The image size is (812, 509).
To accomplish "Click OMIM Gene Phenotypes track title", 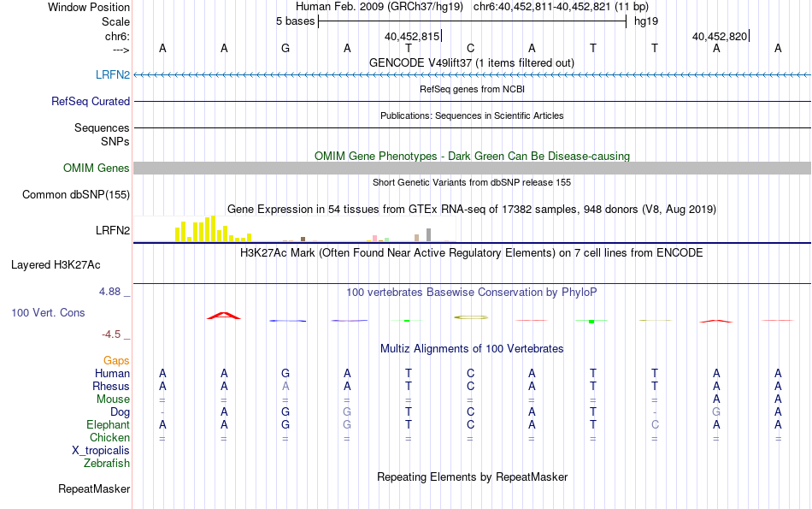I will pos(472,156).
